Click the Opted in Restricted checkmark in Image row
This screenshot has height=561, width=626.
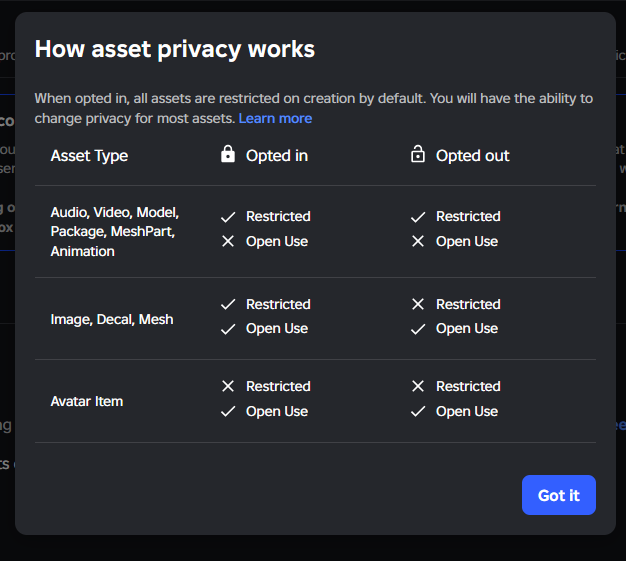[x=228, y=304]
